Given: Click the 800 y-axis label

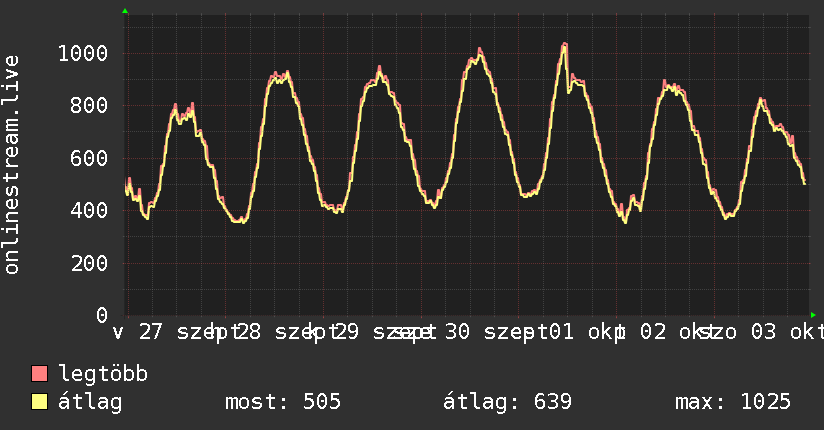Looking at the screenshot, I should tap(89, 106).
